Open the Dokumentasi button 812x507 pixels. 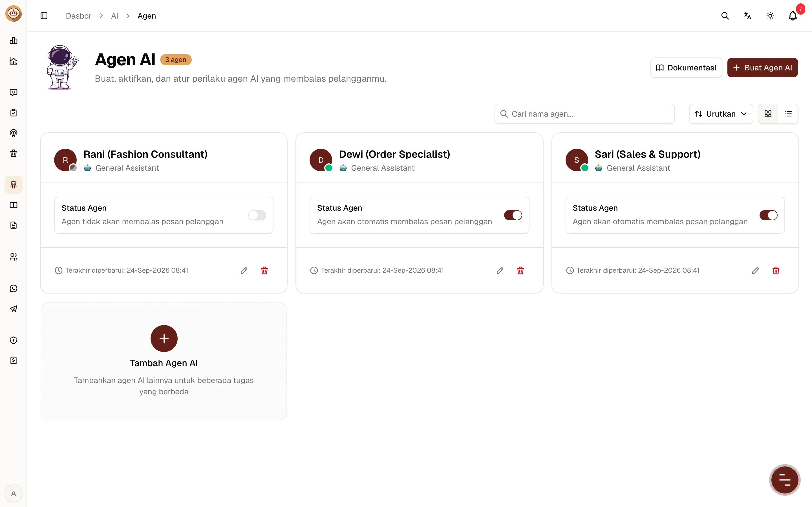coord(686,67)
